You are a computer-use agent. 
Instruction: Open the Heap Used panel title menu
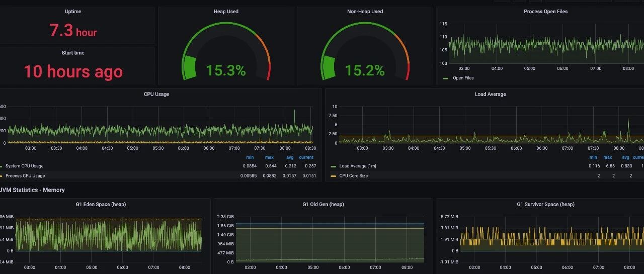226,12
